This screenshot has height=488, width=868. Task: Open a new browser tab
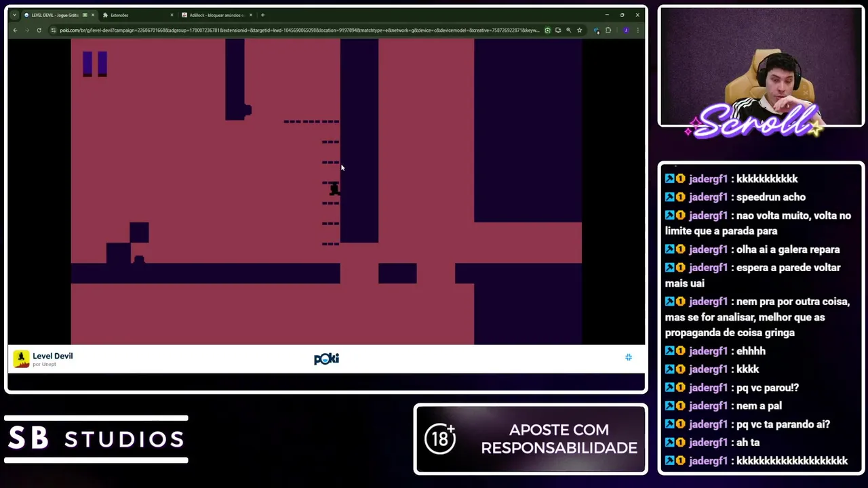tap(263, 15)
